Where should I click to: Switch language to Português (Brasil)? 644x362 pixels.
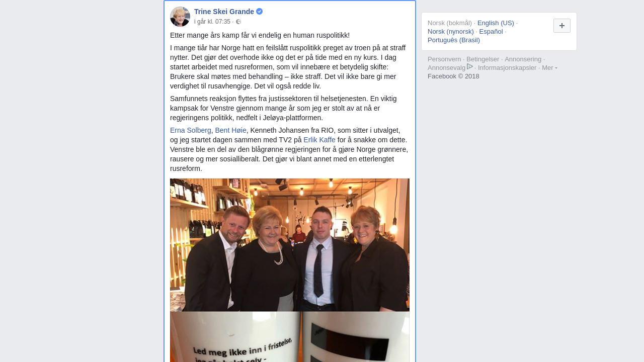point(454,40)
